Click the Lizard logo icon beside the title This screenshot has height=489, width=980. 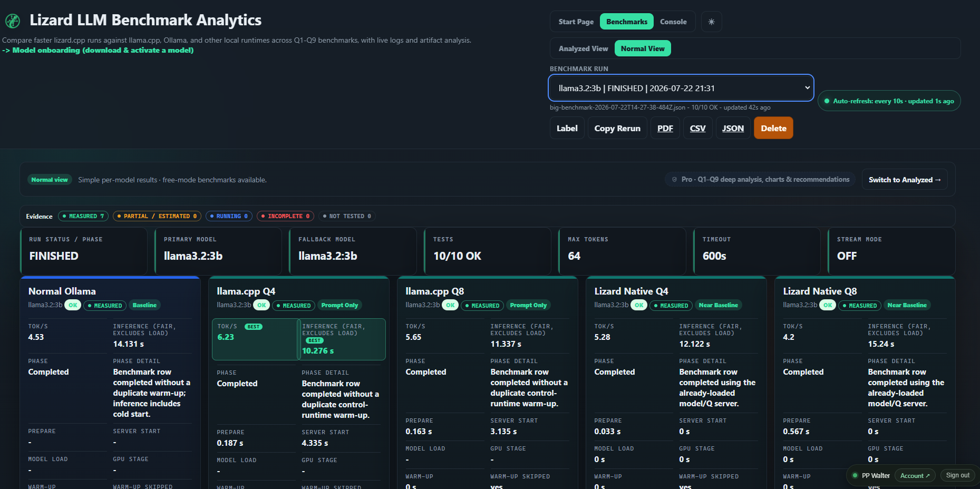(13, 21)
